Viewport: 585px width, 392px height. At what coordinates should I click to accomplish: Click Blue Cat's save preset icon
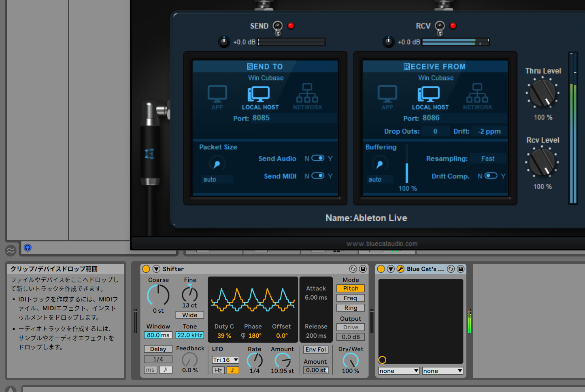pos(461,269)
